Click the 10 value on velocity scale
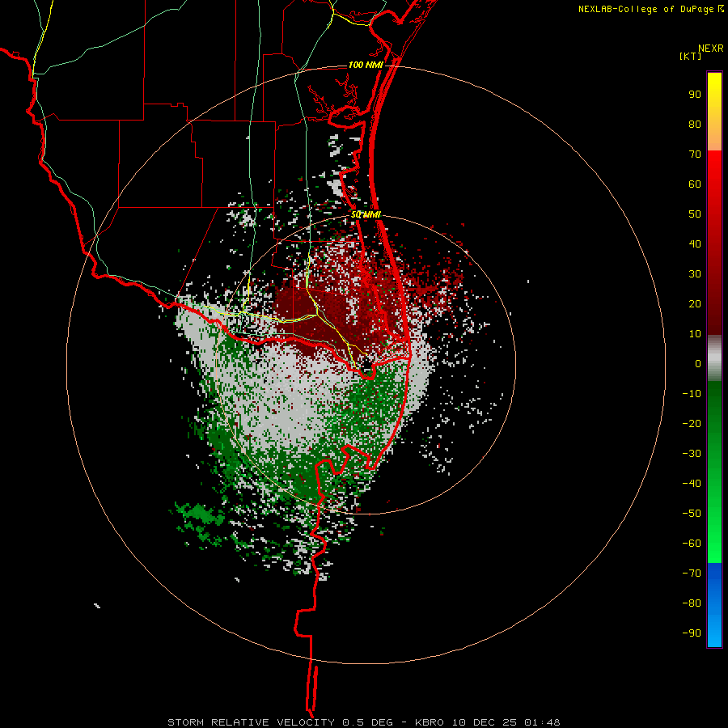Image resolution: width=728 pixels, height=728 pixels. click(x=695, y=334)
